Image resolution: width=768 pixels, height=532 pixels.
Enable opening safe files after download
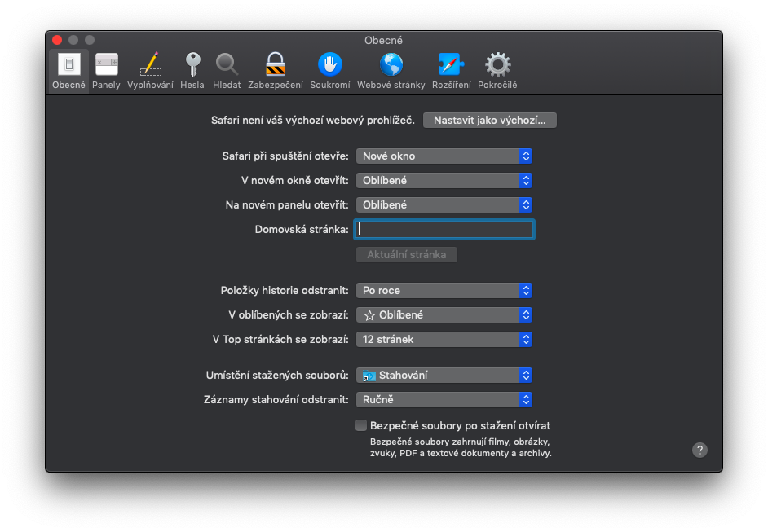click(360, 424)
